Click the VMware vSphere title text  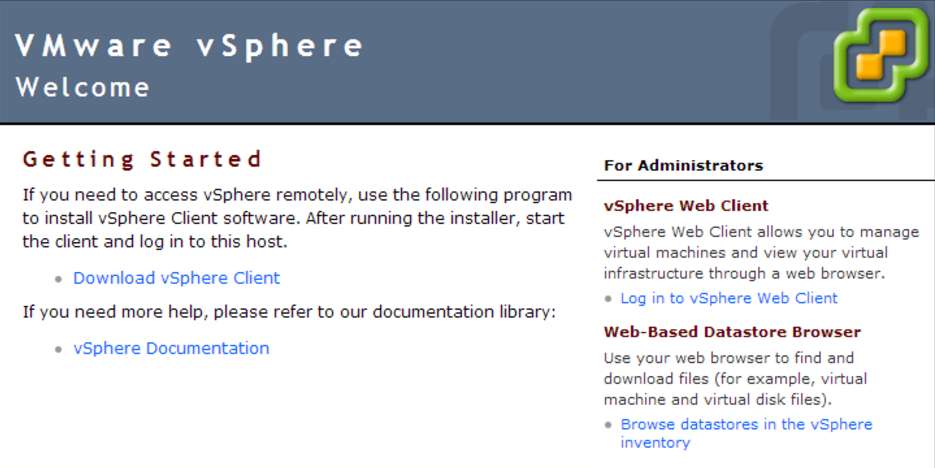pyautogui.click(x=190, y=46)
